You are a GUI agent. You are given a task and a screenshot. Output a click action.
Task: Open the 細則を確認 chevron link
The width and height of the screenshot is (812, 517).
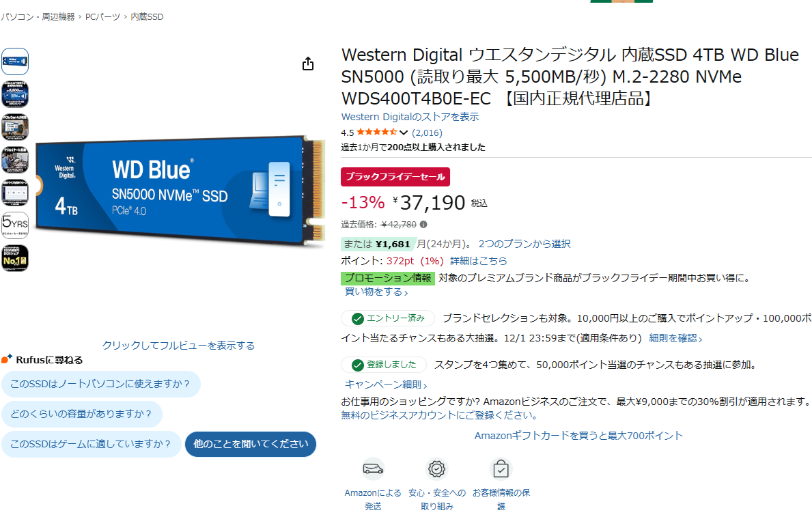(x=675, y=338)
